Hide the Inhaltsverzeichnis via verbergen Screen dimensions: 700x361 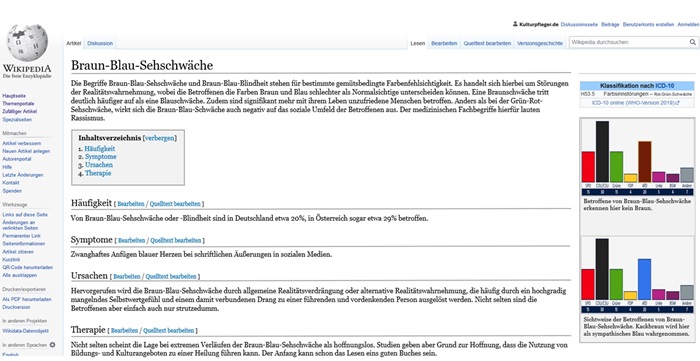pyautogui.click(x=159, y=138)
